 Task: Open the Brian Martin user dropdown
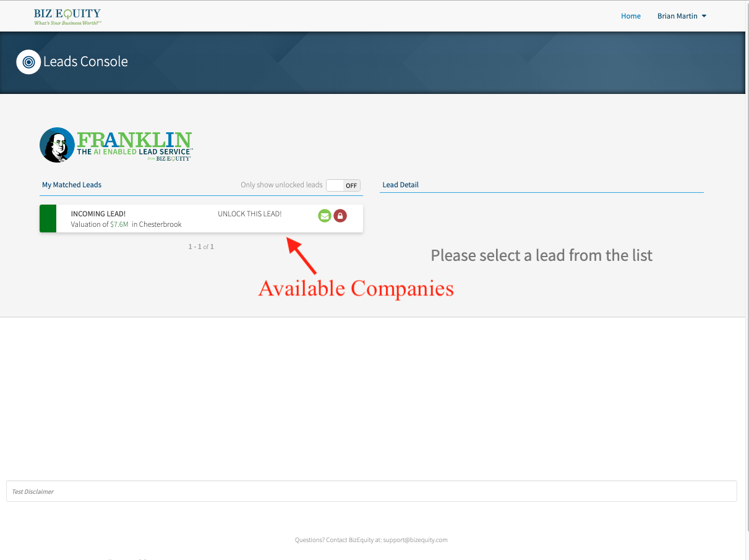click(682, 16)
